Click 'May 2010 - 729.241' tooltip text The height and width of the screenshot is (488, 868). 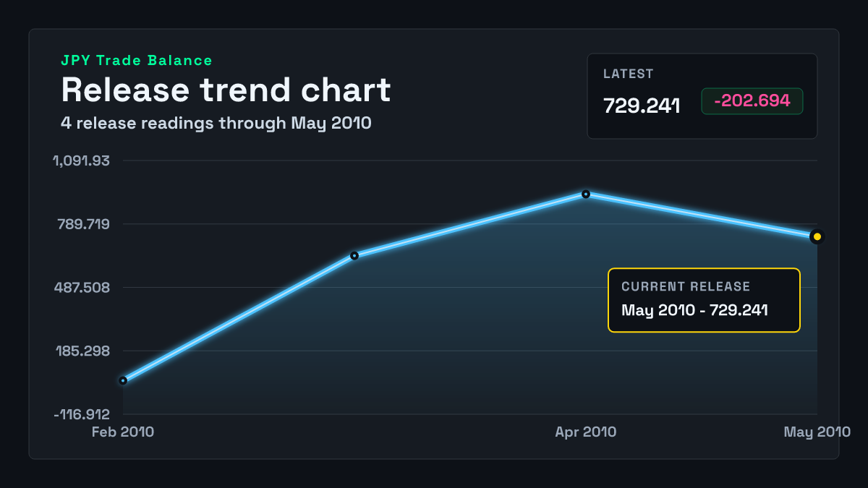[x=694, y=310]
